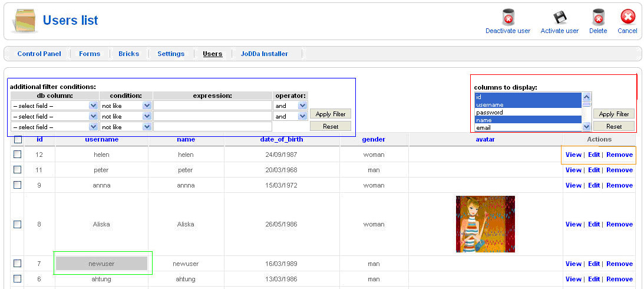Image resolution: width=644 pixels, height=289 pixels.
Task: Click the columns list scrollbar up arrow
Action: (586, 97)
